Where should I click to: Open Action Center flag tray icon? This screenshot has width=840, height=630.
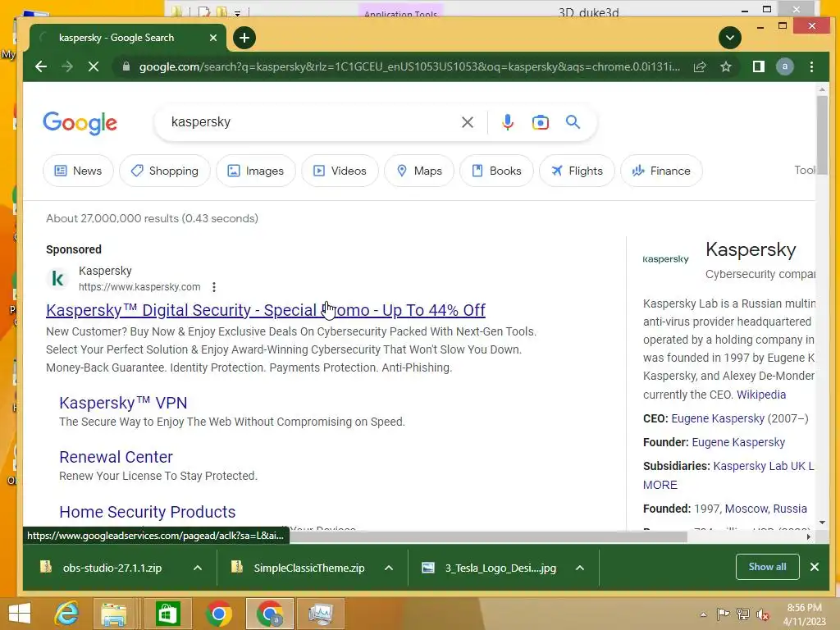click(723, 614)
